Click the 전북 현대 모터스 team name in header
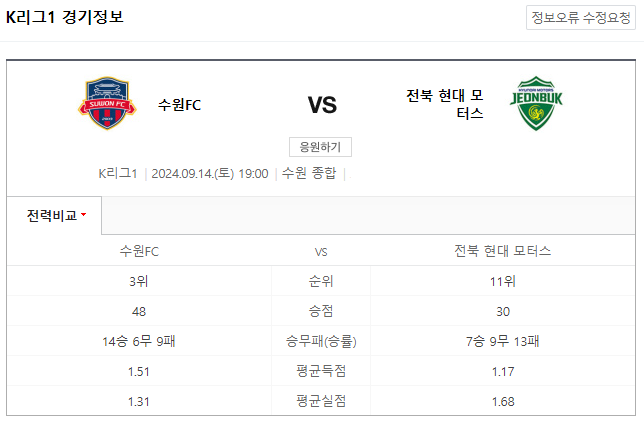 coord(444,104)
